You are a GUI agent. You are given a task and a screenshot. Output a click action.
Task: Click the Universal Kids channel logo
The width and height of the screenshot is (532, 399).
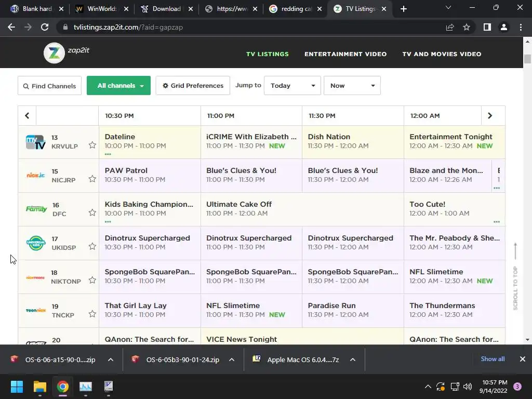(36, 243)
